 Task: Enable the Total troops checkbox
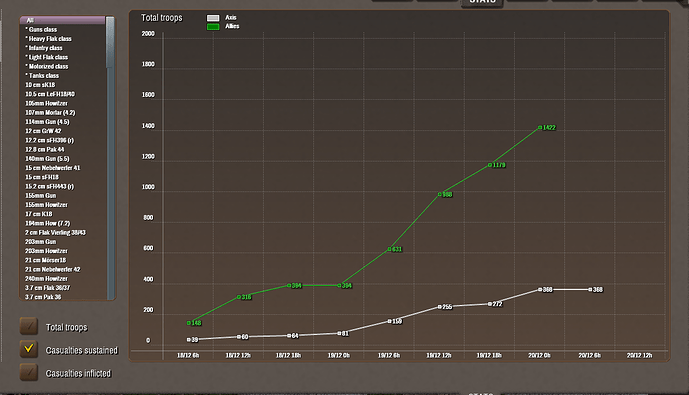tap(29, 326)
